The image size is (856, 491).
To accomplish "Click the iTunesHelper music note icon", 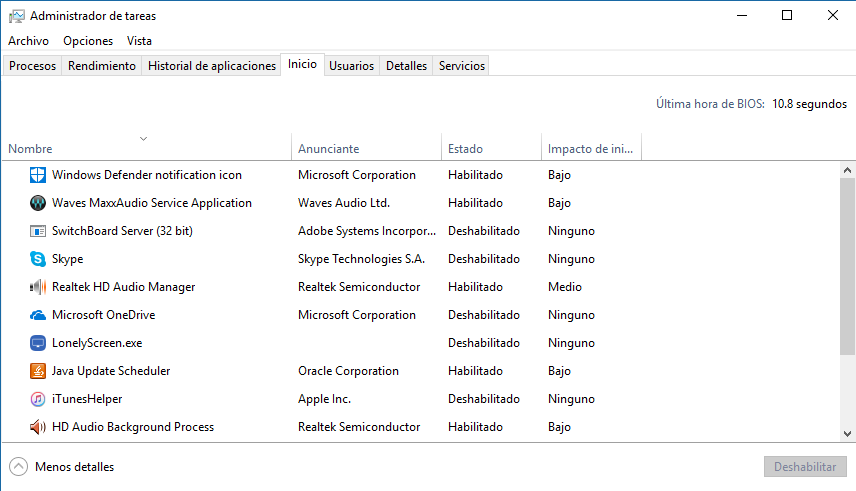I will click(38, 399).
